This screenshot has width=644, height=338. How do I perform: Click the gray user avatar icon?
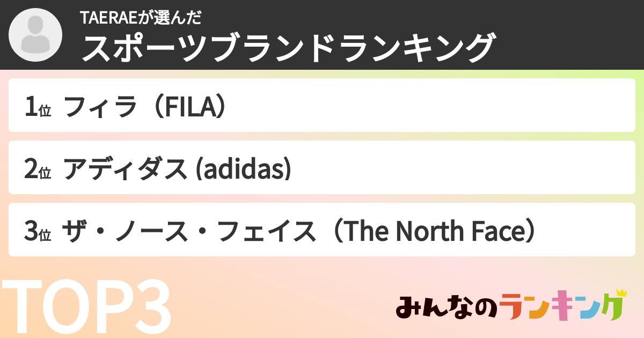[x=35, y=35]
